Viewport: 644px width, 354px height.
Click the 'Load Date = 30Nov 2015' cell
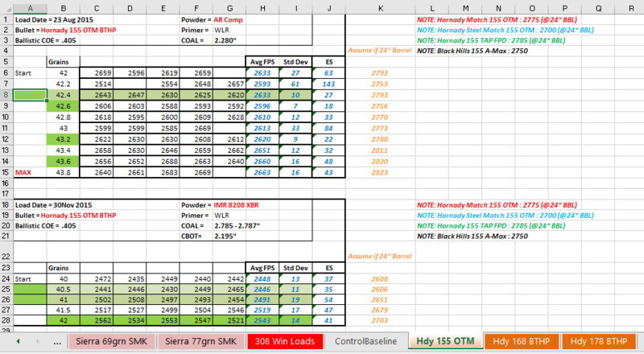(53, 205)
